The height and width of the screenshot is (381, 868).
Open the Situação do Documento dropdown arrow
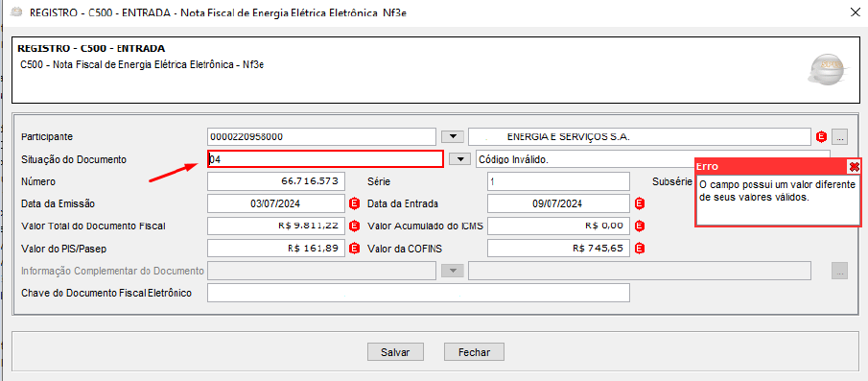pyautogui.click(x=459, y=159)
